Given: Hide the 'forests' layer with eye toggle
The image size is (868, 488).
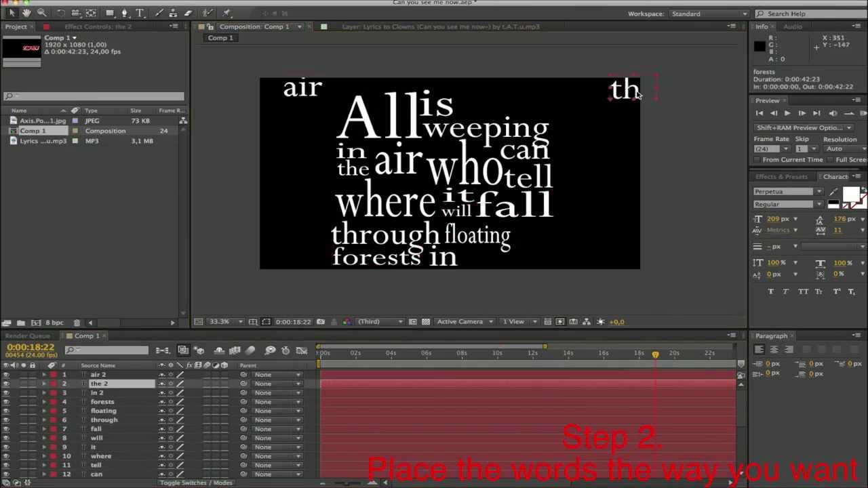Looking at the screenshot, I should point(6,402).
